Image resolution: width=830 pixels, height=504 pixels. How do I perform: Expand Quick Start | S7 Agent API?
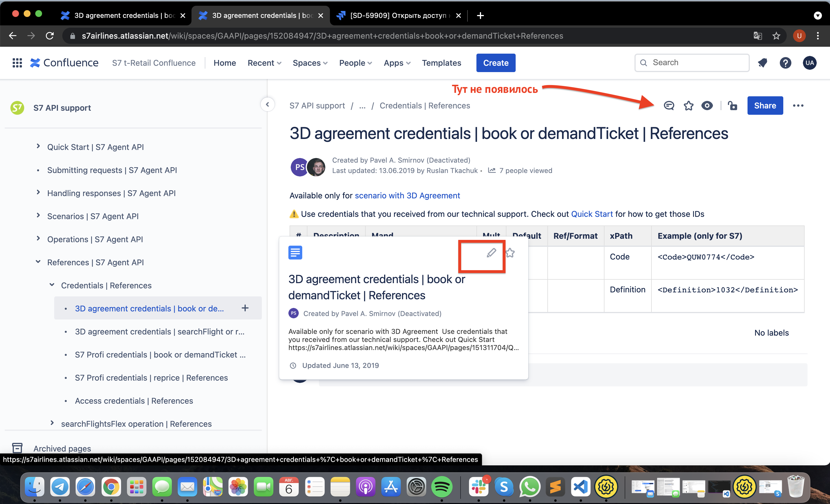point(38,146)
